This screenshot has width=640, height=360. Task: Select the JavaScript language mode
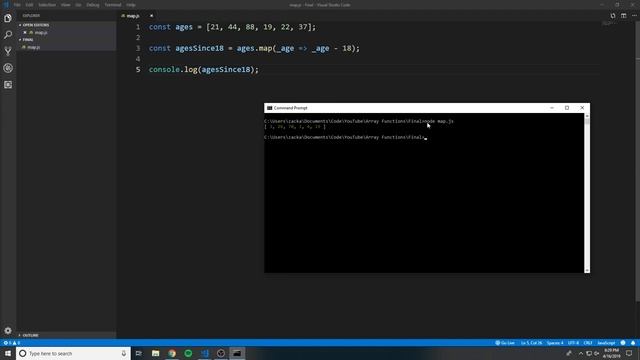pos(606,343)
